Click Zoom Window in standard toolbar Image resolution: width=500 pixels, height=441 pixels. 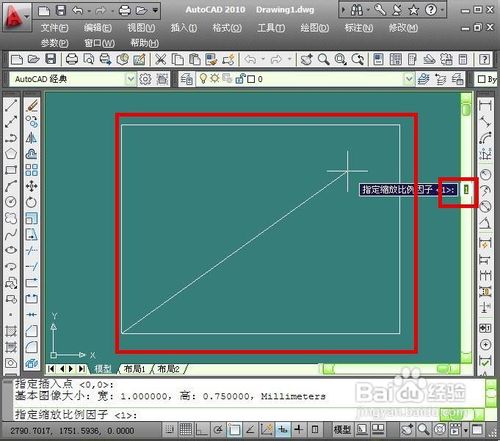point(340,60)
